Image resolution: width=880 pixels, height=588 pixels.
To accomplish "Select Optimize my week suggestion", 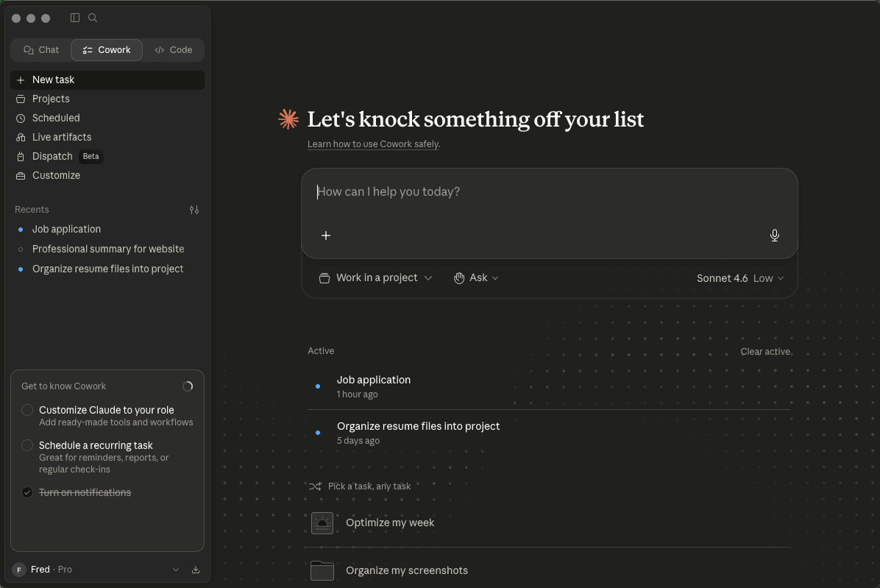I will click(549, 523).
